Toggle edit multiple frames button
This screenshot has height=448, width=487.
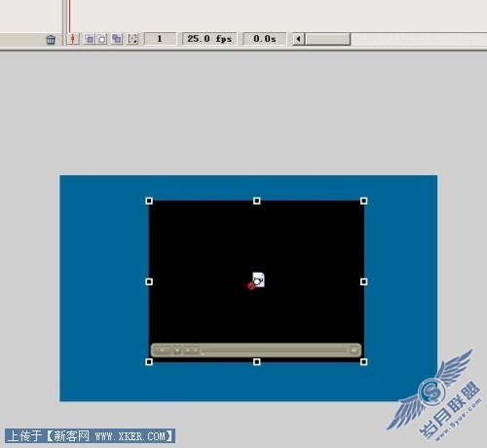click(x=117, y=39)
